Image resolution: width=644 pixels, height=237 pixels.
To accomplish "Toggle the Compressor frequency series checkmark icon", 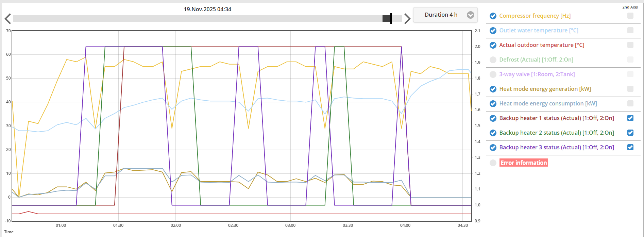I will pos(493,16).
